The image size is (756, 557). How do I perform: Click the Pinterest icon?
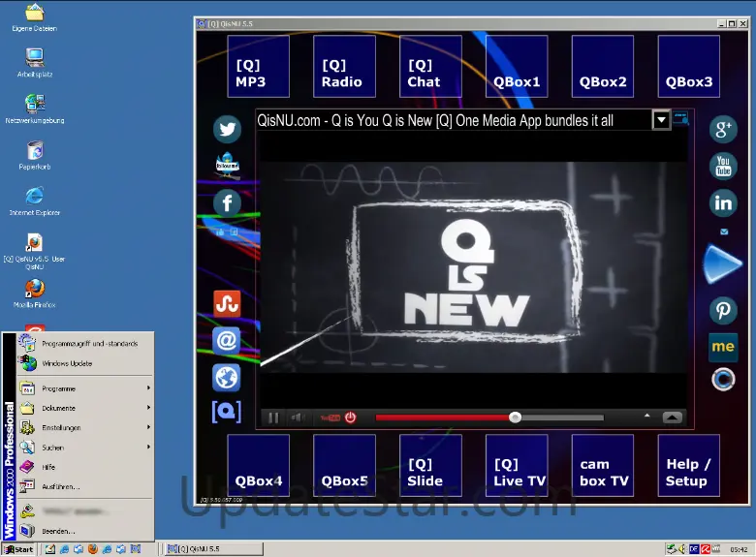point(723,310)
